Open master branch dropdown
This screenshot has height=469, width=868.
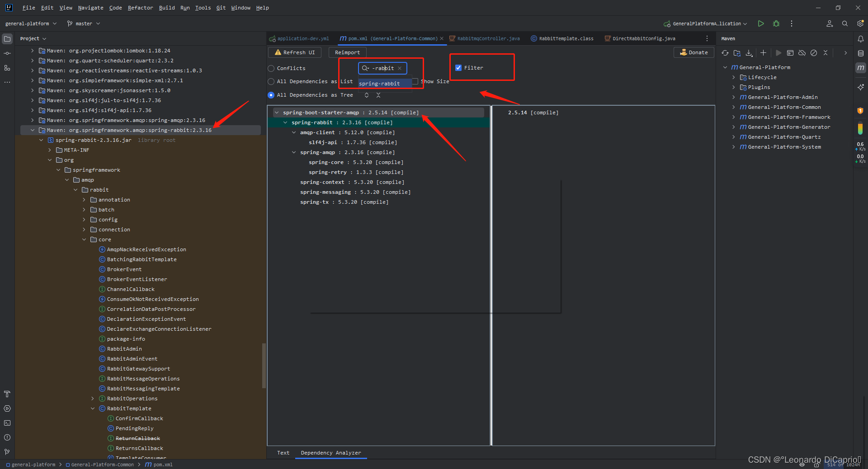tap(84, 23)
